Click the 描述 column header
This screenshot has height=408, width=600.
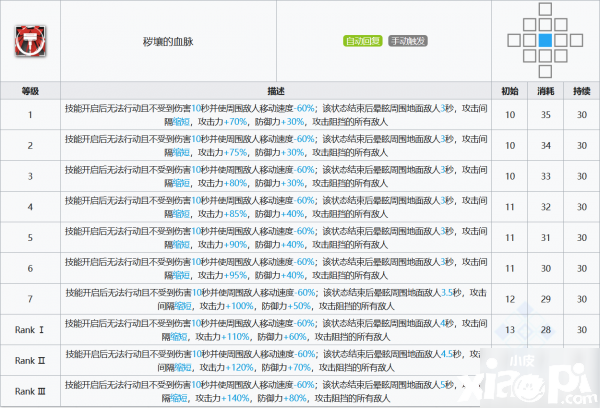(x=276, y=91)
